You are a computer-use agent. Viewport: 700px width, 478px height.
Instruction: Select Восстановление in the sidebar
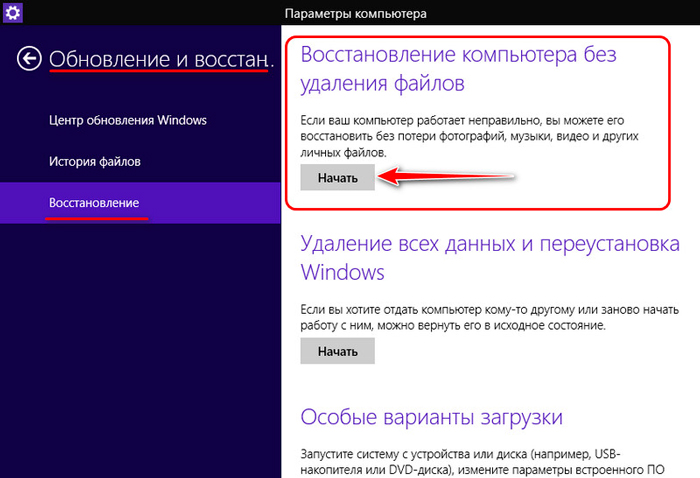click(x=140, y=203)
